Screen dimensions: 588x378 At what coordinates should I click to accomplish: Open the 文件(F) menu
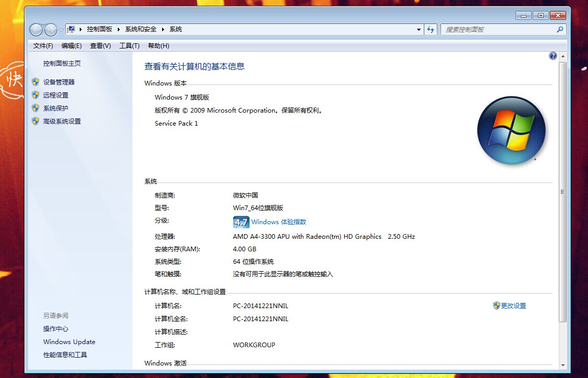click(43, 46)
